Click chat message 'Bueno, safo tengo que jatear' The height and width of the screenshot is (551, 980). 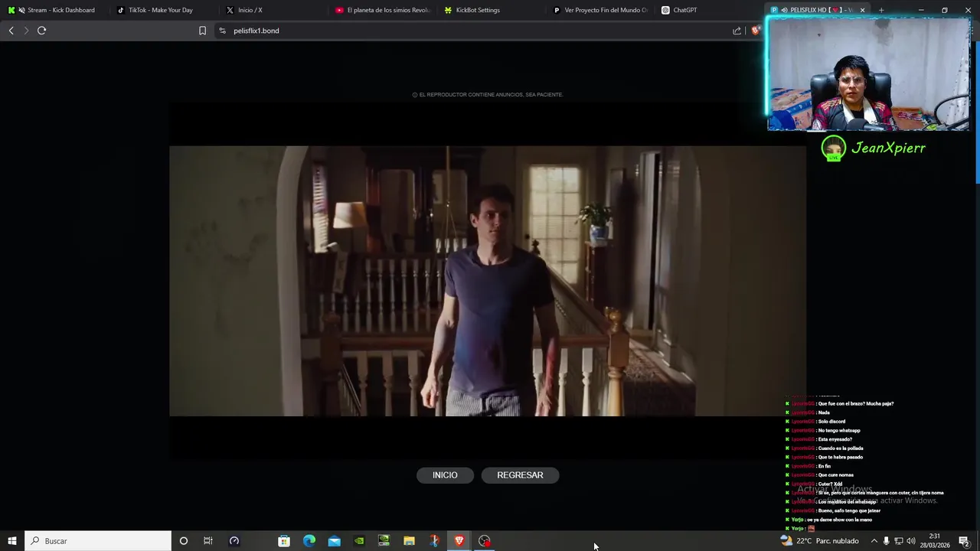pos(849,510)
